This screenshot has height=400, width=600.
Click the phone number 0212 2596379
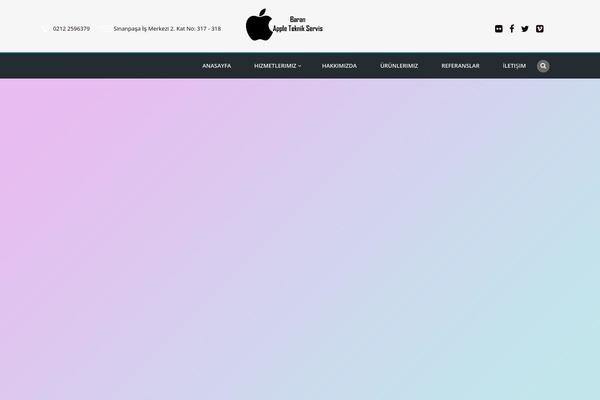click(x=71, y=29)
